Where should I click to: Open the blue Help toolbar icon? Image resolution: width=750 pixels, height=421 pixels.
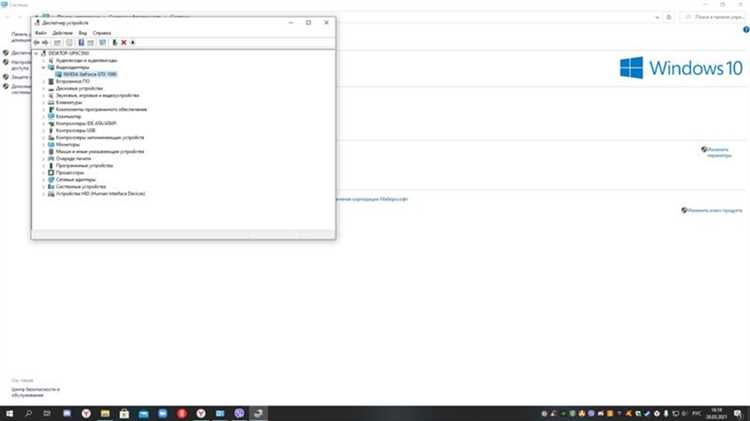[x=81, y=43]
